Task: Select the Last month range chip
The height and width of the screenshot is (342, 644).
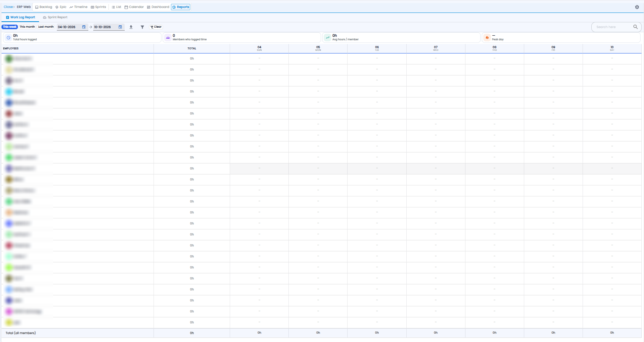Action: pos(46,27)
